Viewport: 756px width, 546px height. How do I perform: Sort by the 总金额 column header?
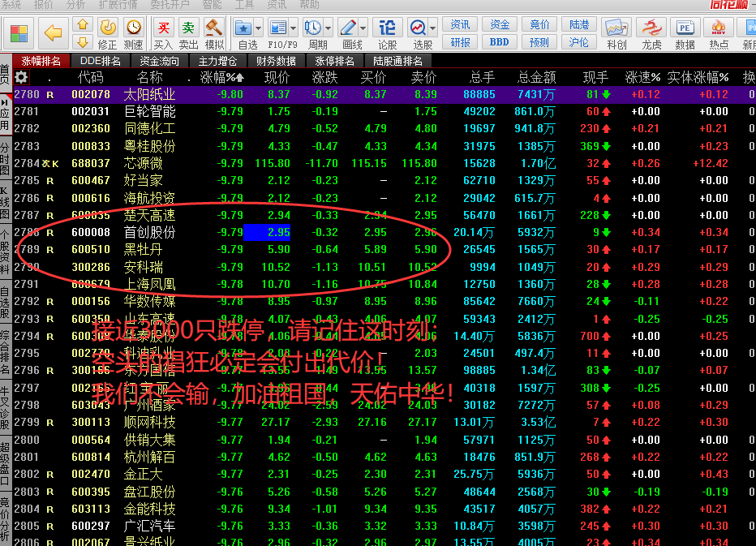(x=537, y=78)
